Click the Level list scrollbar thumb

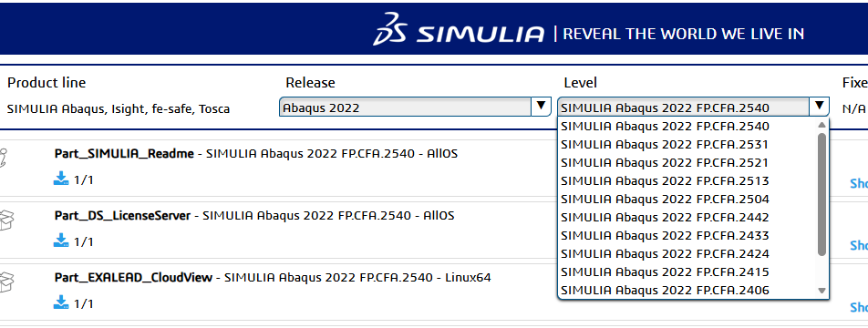point(822,195)
